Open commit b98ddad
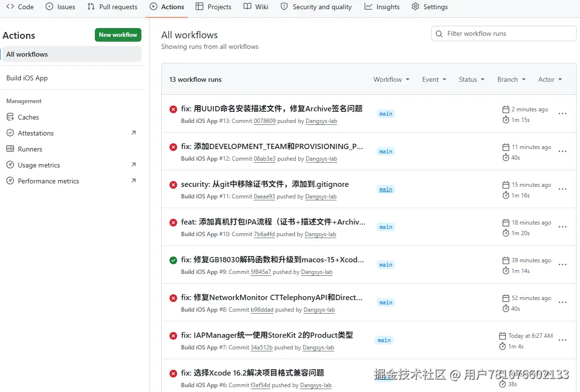580x392 pixels. point(262,310)
